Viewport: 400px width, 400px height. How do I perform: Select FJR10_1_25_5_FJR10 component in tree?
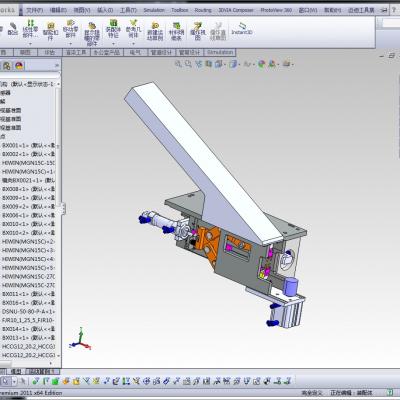[28, 320]
